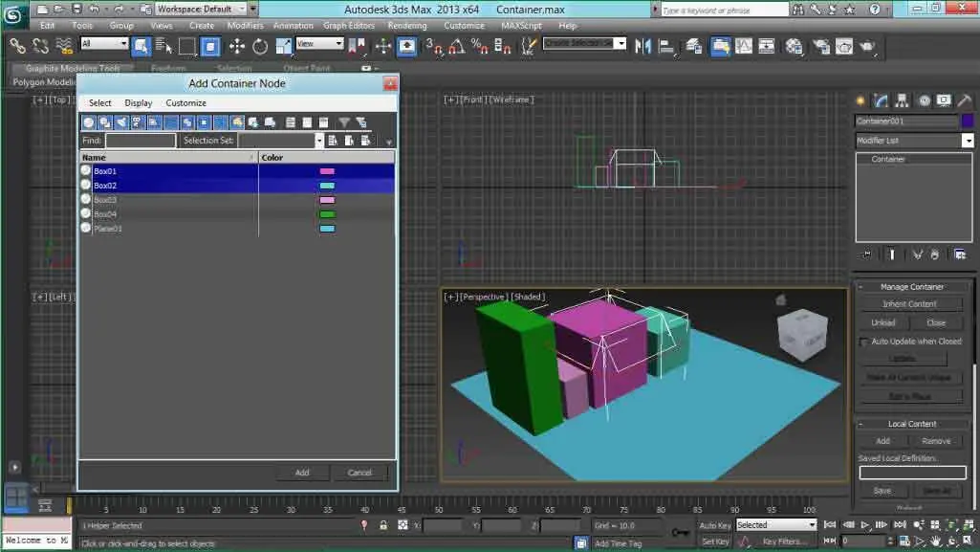
Task: Open the View reference coordinate dropdown
Action: (x=320, y=43)
